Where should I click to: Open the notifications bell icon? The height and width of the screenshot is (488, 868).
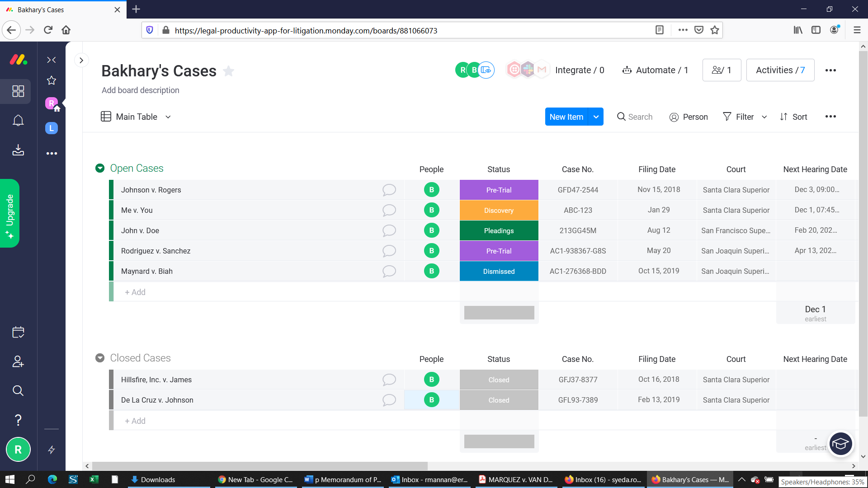[18, 121]
